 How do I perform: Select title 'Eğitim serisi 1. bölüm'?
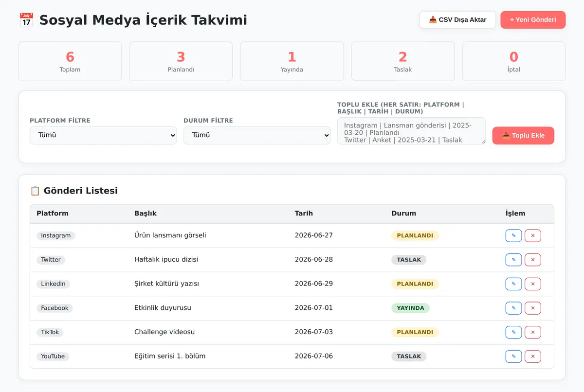click(x=170, y=356)
